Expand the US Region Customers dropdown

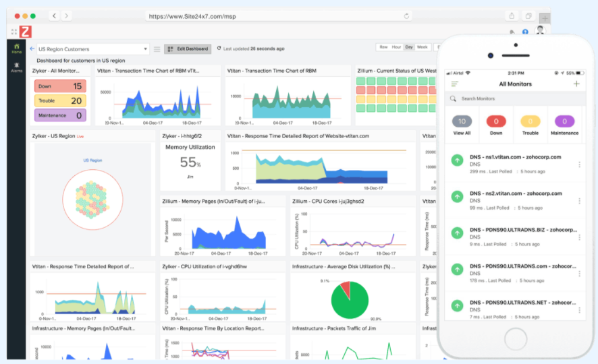pos(146,49)
